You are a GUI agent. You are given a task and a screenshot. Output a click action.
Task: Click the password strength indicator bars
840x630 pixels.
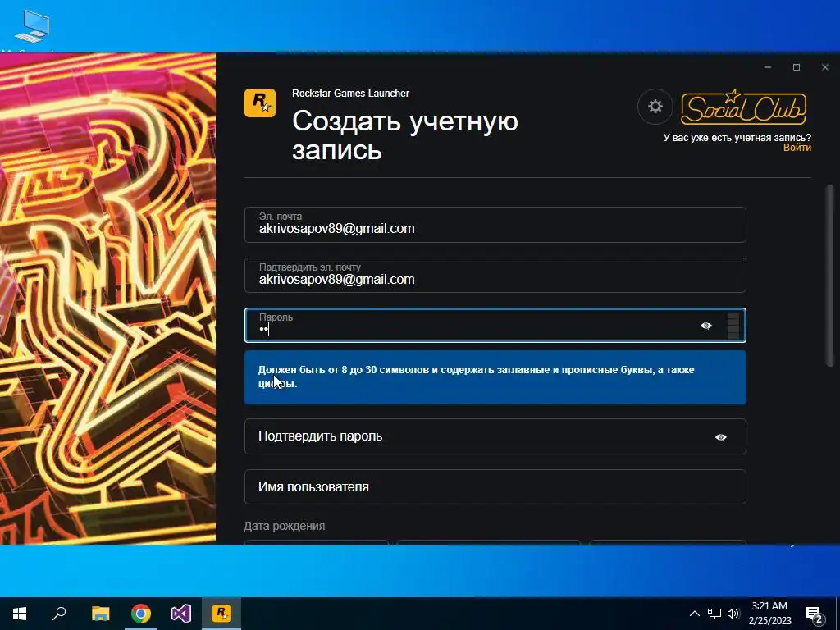pos(733,326)
